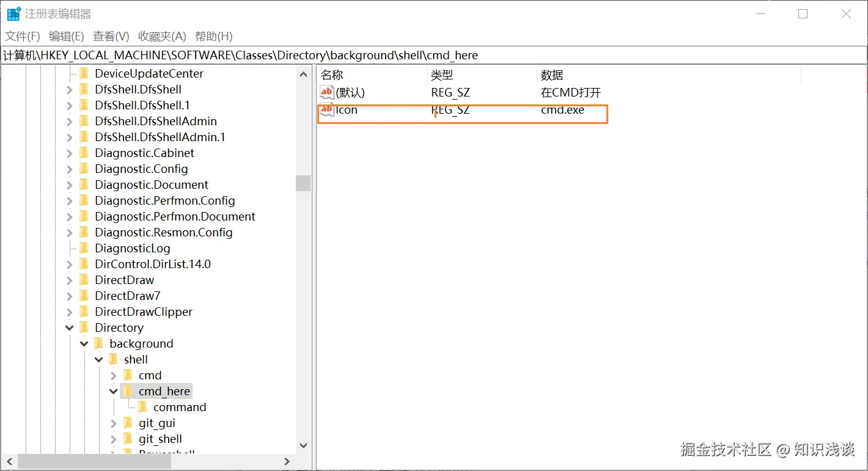Select the Icon string value icon
Viewport: 868px width, 471px height.
click(327, 110)
